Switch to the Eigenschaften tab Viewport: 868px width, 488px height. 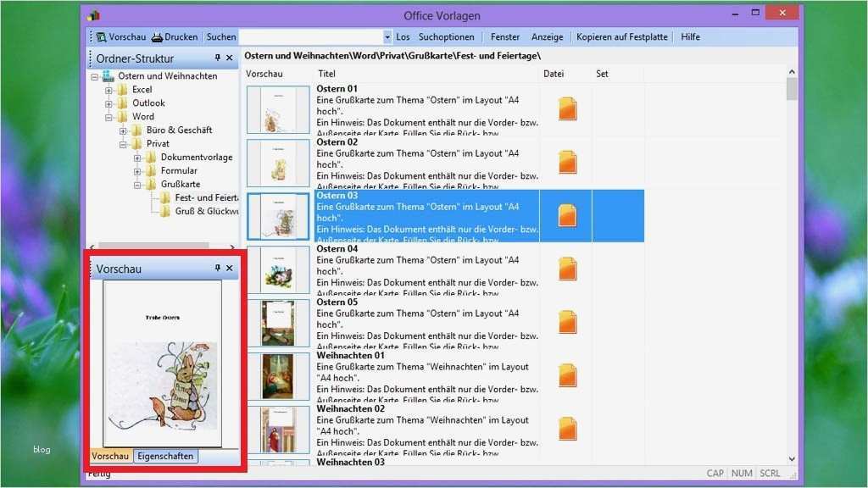coord(165,456)
